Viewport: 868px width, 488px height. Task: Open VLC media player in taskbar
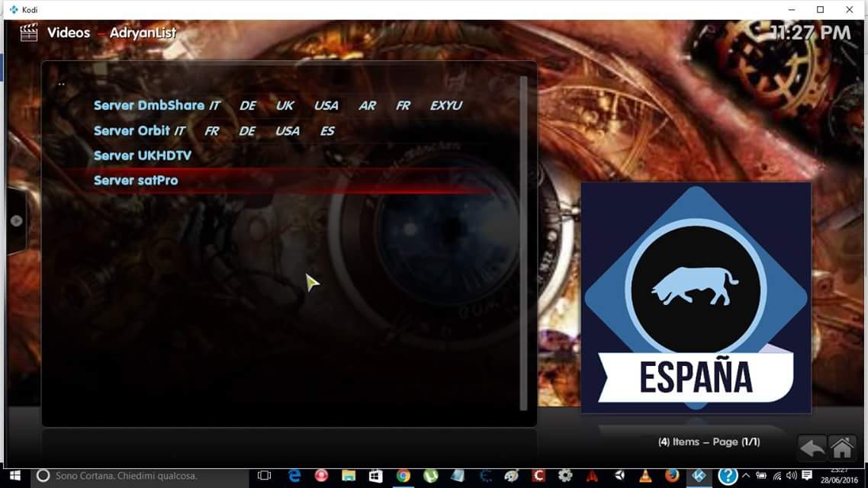[x=646, y=476]
